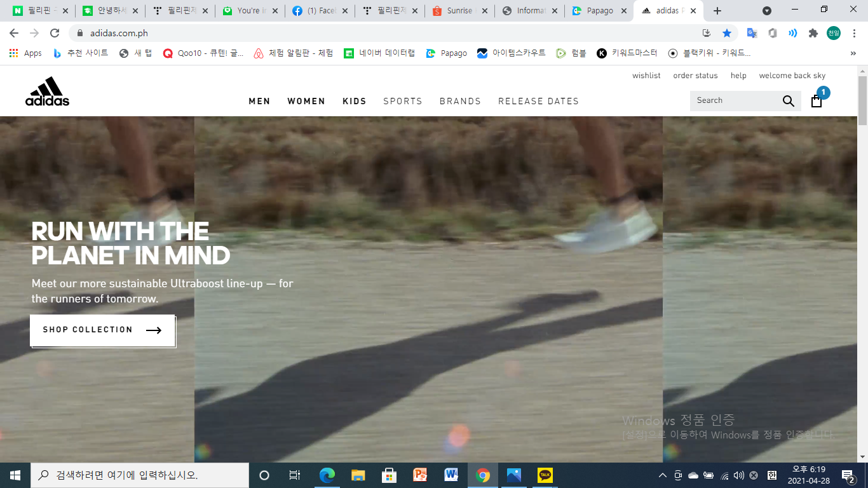This screenshot has height=488, width=868.
Task: Open Chrome menu with three dots
Action: tap(853, 33)
